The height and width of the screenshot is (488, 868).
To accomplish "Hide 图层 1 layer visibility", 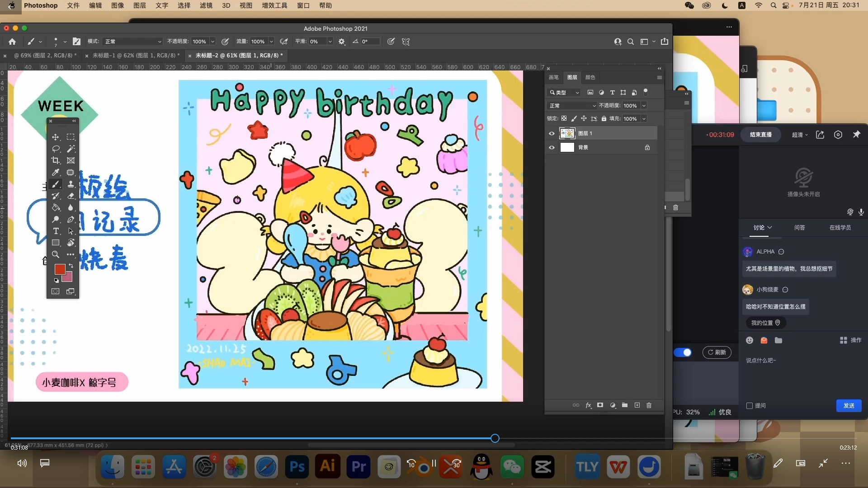I will coord(552,133).
